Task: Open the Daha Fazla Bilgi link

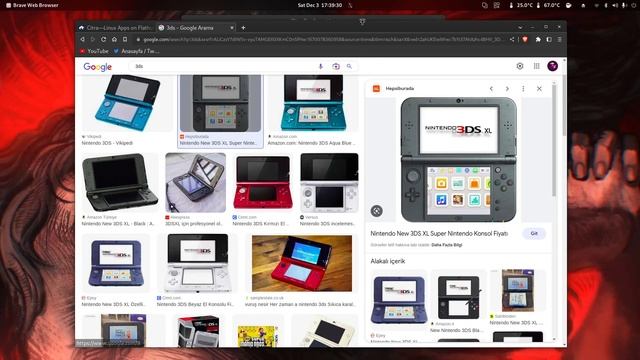Action: [x=447, y=245]
